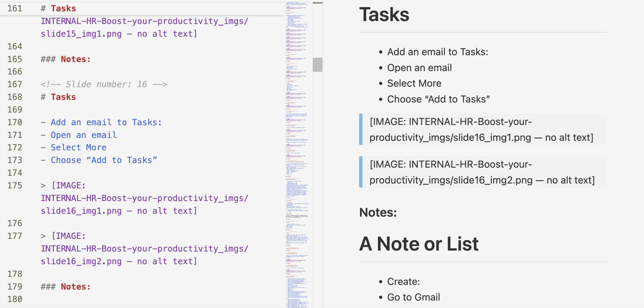
Task: Click line number 170 in gutter
Action: tap(15, 123)
